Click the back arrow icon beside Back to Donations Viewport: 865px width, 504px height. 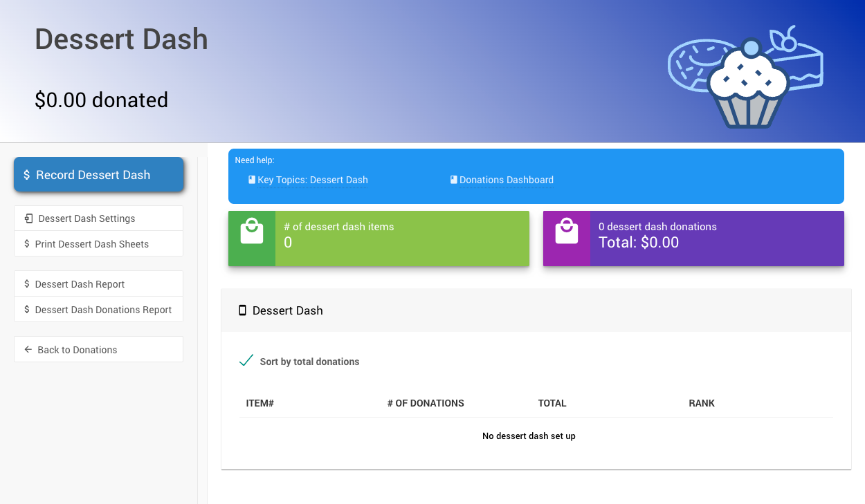click(28, 350)
